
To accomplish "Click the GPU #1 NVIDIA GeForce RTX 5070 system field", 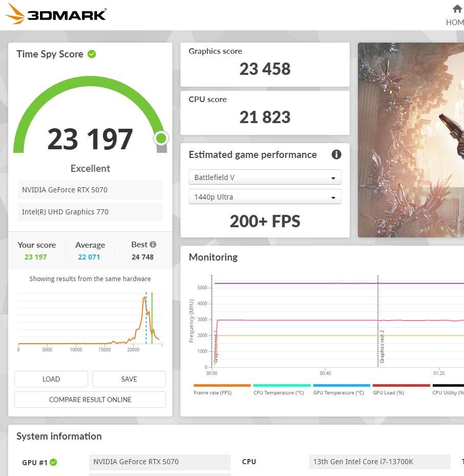I will pyautogui.click(x=160, y=462).
